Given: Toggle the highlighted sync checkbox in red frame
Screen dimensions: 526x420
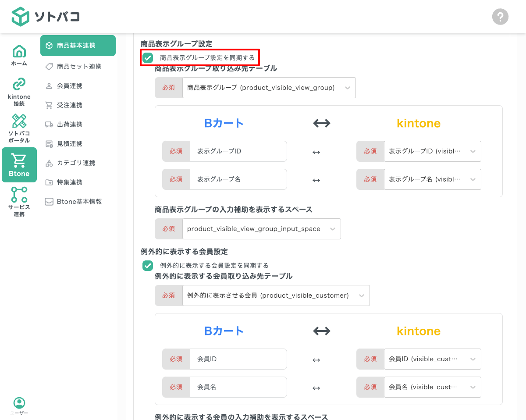Looking at the screenshot, I should point(147,57).
